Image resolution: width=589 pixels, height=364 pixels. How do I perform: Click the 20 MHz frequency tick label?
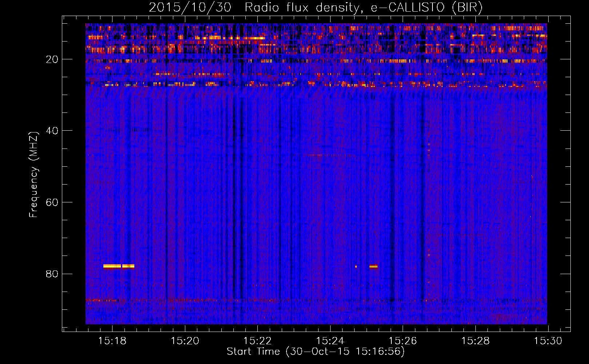click(52, 59)
